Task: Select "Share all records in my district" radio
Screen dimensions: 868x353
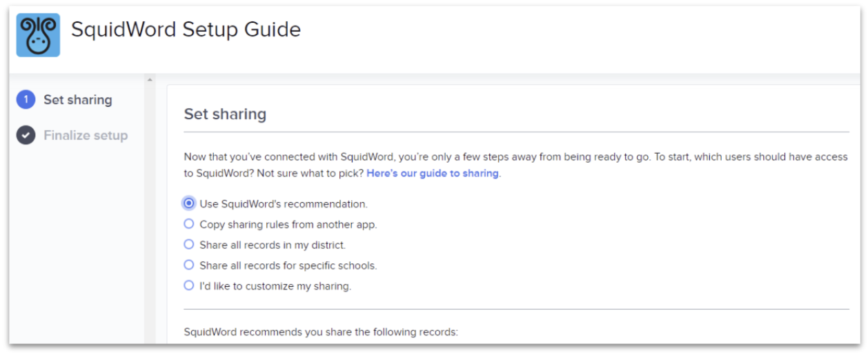Action: (188, 244)
